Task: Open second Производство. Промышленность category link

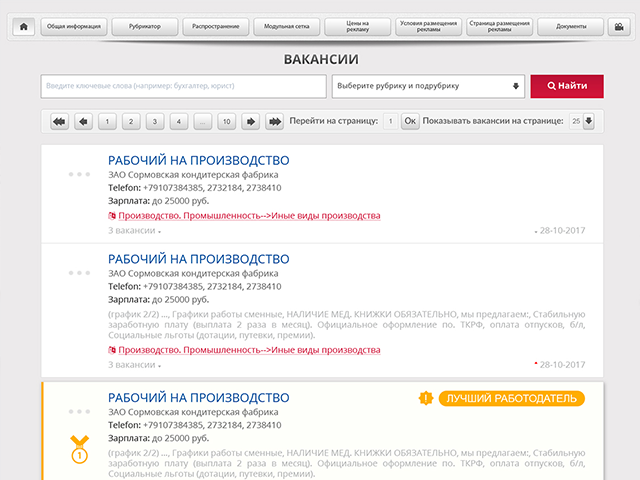Action: point(249,350)
